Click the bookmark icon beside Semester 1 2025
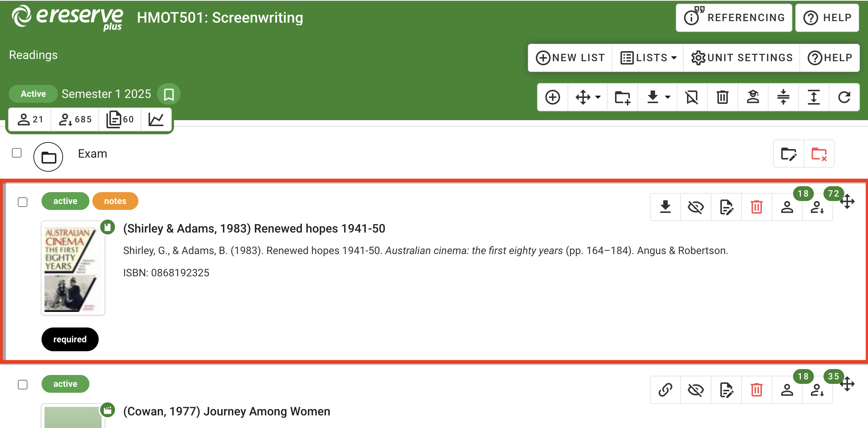The height and width of the screenshot is (428, 868). [169, 94]
